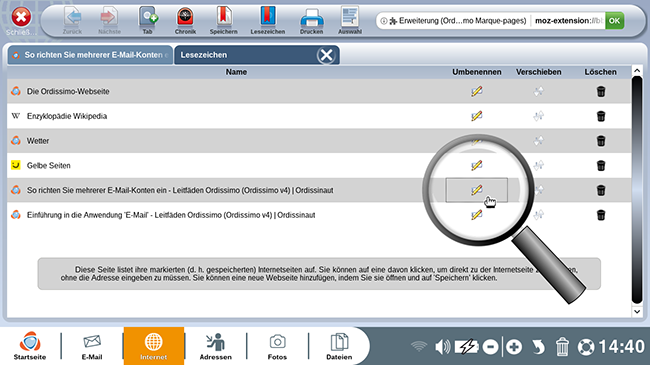The image size is (650, 365).
Task: Click the Drucken printer icon
Action: point(311,20)
